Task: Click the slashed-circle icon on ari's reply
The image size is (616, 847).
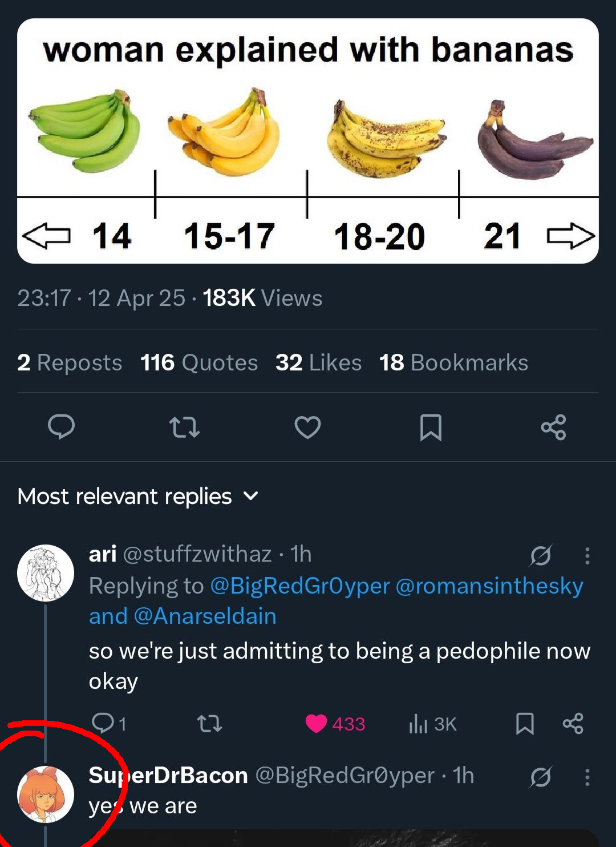Action: point(540,555)
